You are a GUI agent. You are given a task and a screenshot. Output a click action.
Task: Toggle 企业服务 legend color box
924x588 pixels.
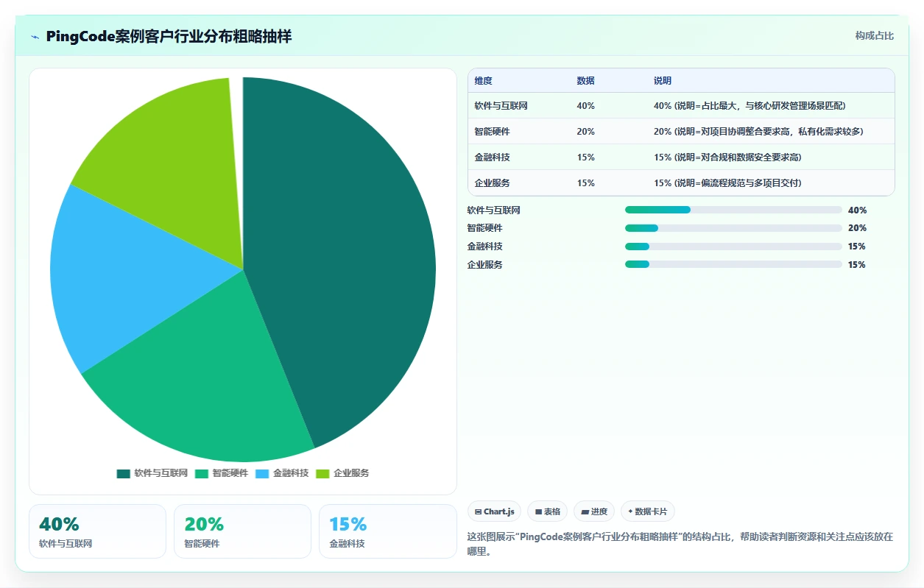click(x=322, y=473)
